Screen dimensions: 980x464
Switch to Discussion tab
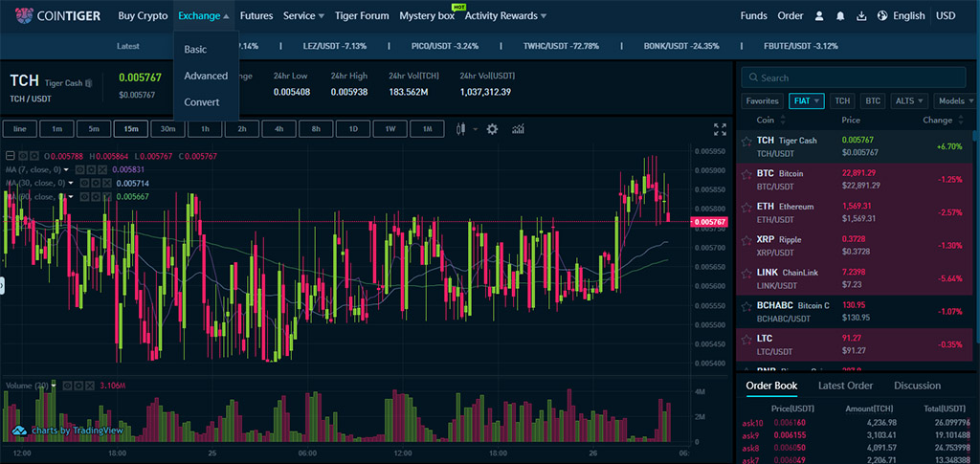coord(917,386)
